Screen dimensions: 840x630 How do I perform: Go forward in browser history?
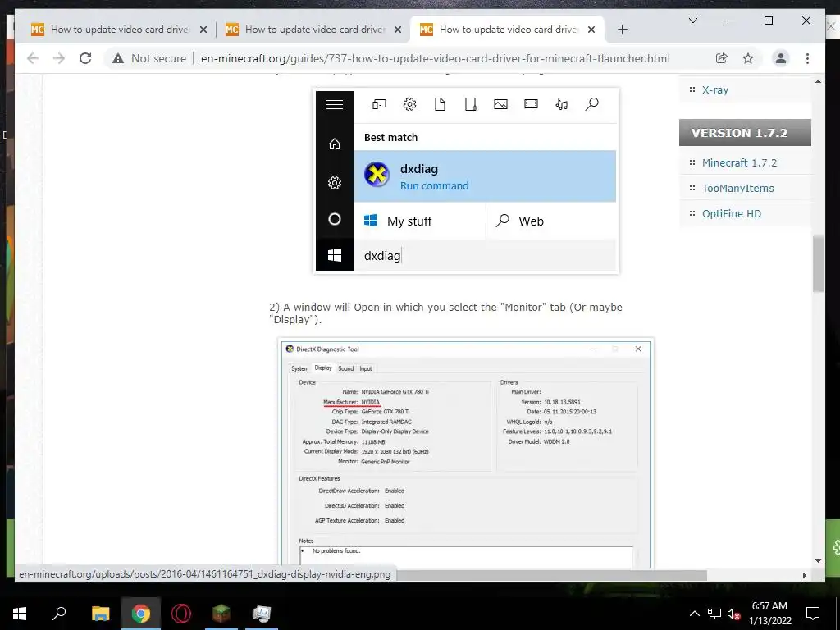58,58
